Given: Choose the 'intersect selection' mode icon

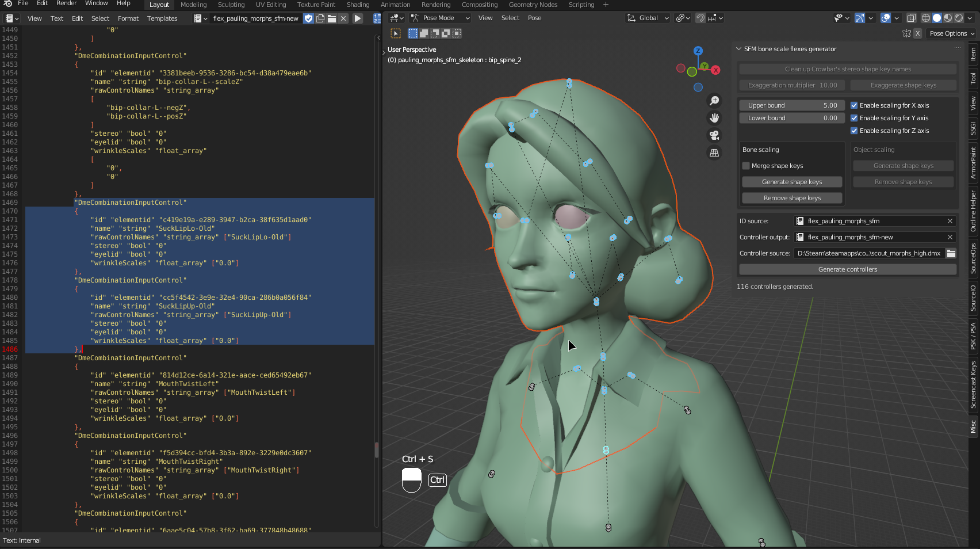Looking at the screenshot, I should tap(457, 33).
